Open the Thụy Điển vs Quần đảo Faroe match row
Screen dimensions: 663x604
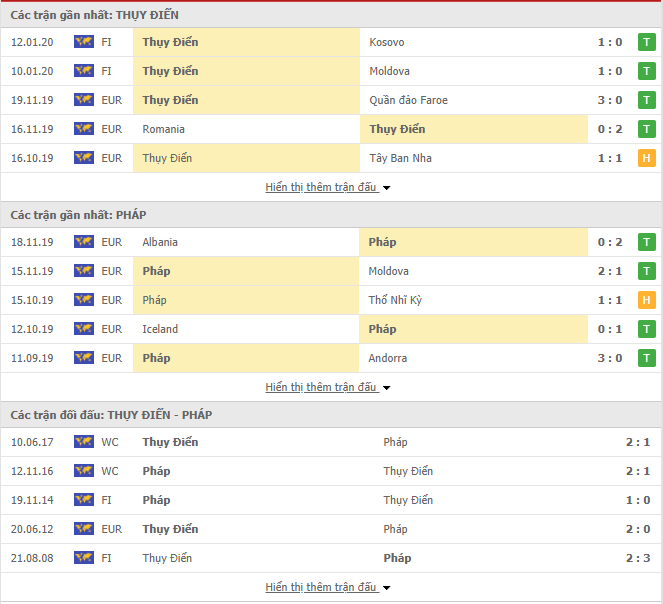point(332,100)
